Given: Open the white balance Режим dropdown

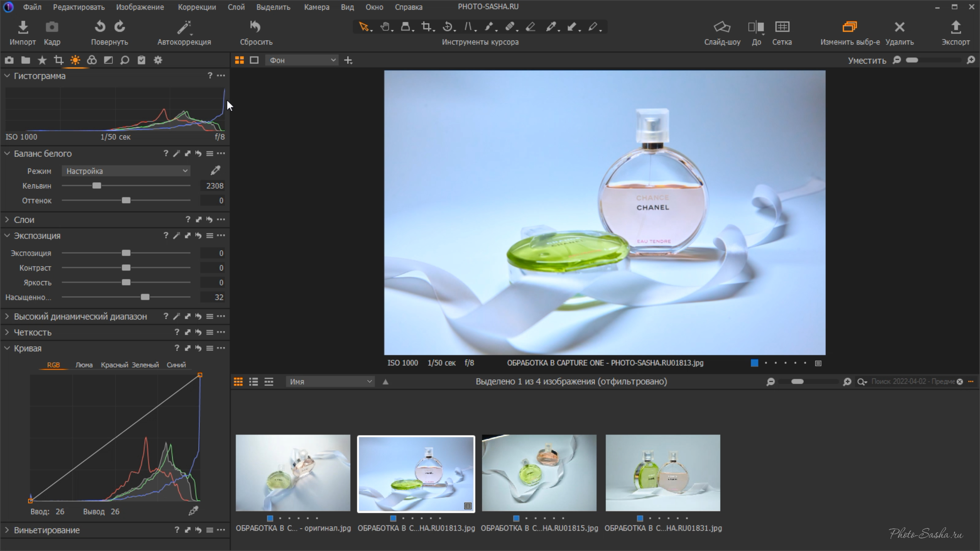Looking at the screenshot, I should (126, 171).
